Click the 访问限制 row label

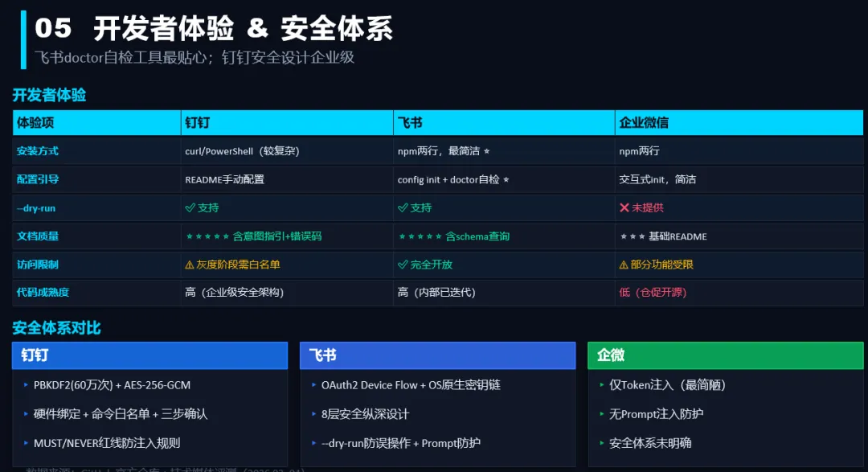click(37, 265)
